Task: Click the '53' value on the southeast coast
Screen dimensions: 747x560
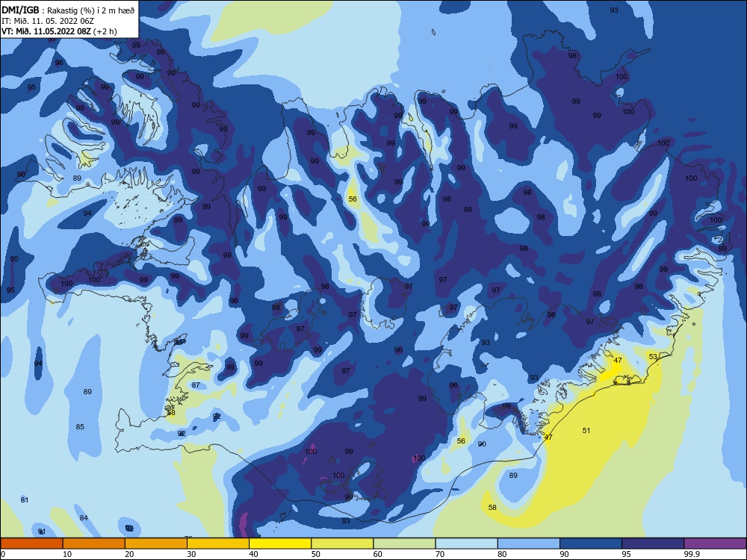Action: point(653,356)
